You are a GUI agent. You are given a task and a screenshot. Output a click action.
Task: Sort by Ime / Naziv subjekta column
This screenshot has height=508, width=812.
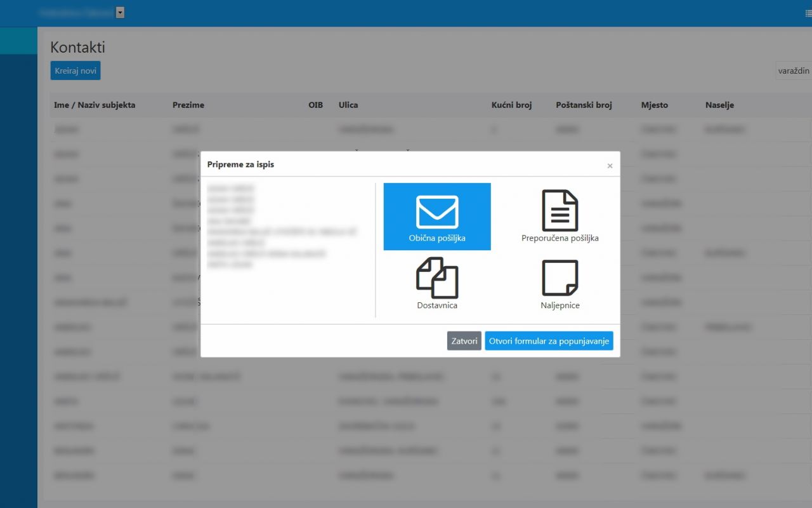point(95,105)
